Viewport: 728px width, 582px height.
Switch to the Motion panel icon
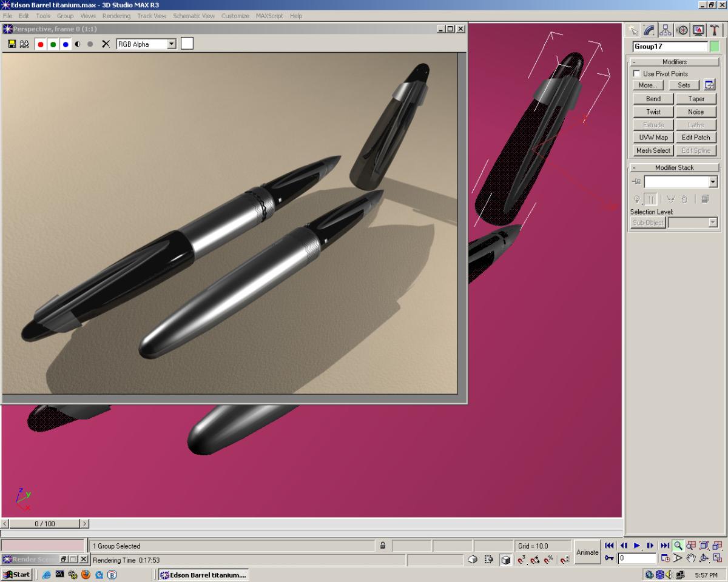tap(682, 30)
